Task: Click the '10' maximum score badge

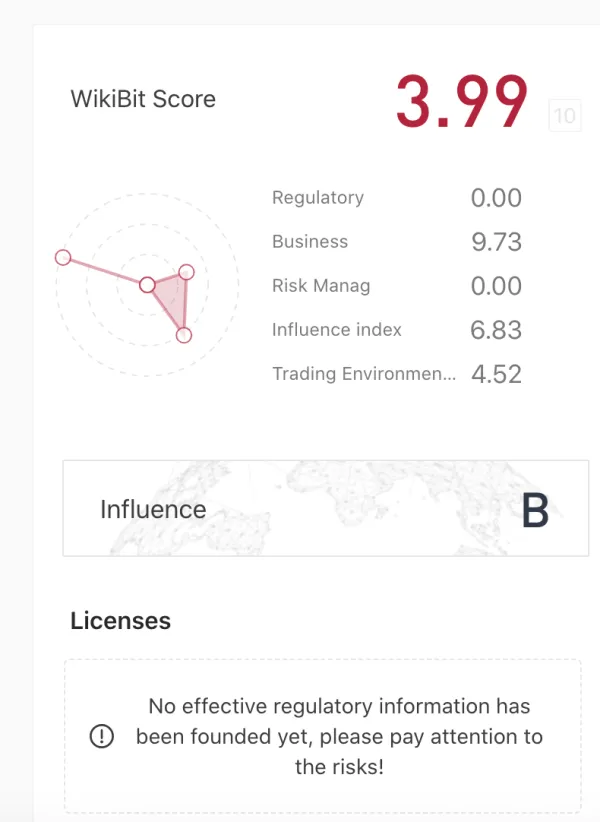Action: click(x=566, y=115)
